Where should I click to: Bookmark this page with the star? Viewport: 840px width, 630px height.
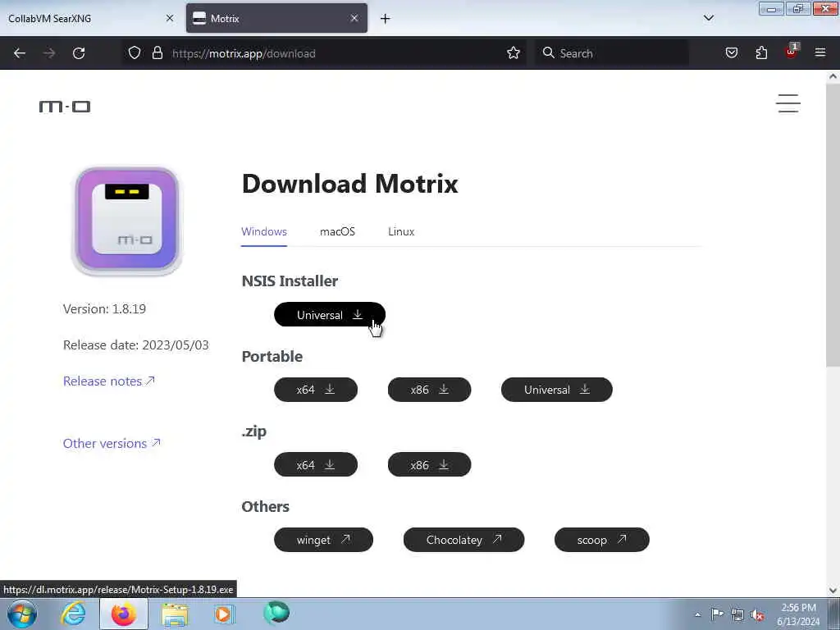coord(514,53)
